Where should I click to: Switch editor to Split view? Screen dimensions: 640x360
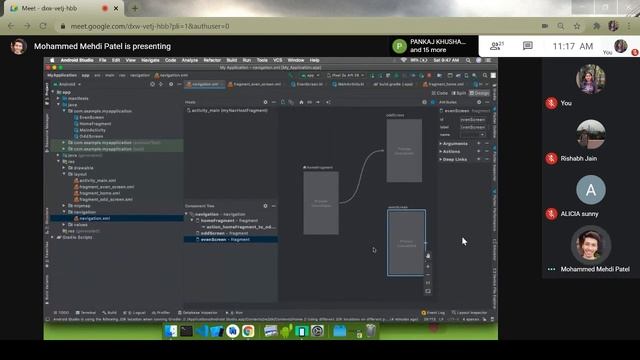tap(458, 93)
